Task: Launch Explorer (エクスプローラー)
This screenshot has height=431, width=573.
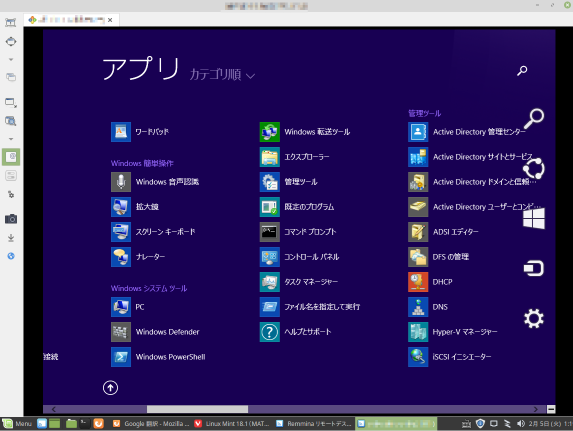Action: click(x=295, y=157)
